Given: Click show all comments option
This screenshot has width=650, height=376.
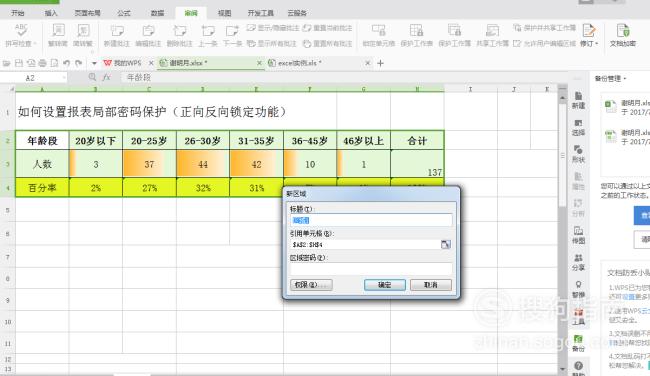Looking at the screenshot, I should point(272,43).
